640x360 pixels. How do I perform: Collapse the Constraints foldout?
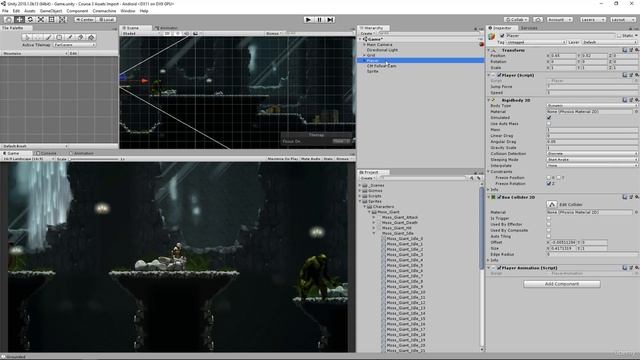pos(489,172)
